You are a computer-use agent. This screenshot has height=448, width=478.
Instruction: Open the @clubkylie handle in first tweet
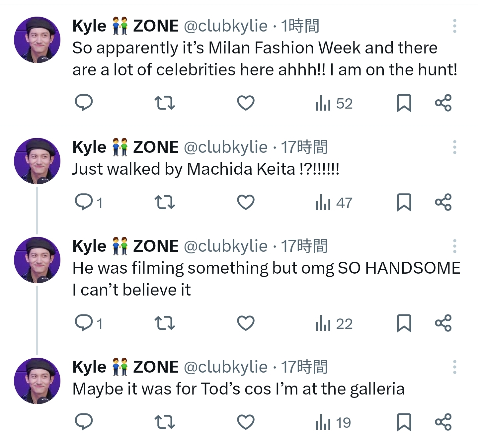225,26
